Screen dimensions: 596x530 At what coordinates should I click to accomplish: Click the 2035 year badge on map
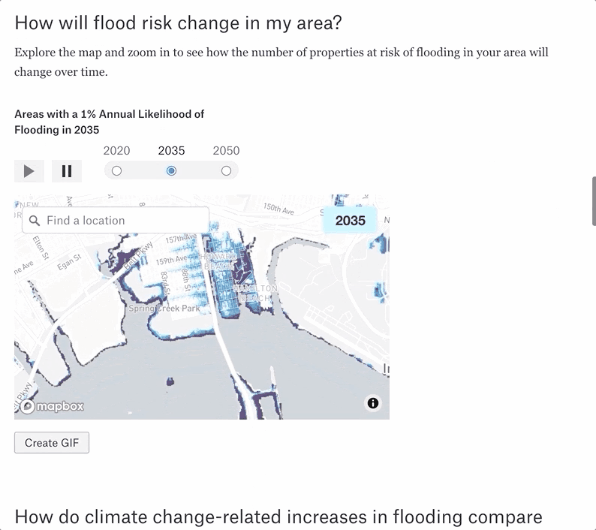[x=350, y=221]
